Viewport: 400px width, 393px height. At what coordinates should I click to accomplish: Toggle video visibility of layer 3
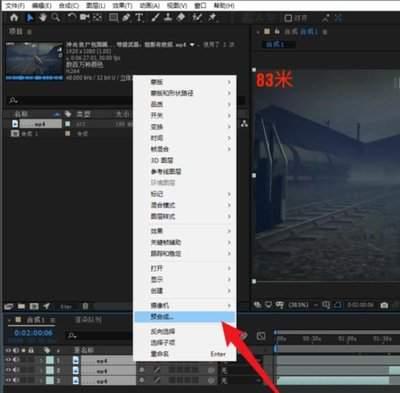tap(8, 380)
